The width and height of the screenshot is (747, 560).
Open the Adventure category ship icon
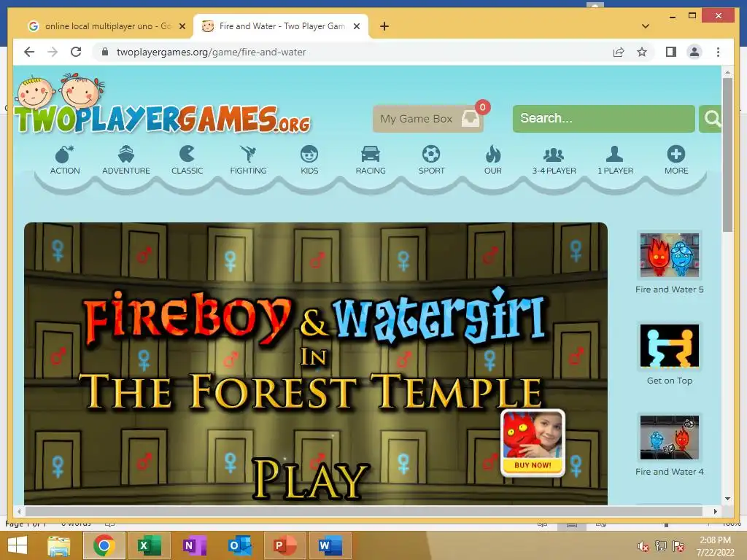click(126, 155)
